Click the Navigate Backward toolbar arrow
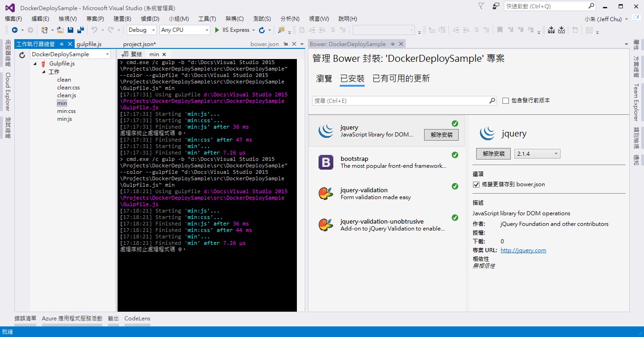Screen dimensions: 644x337 click(15, 30)
